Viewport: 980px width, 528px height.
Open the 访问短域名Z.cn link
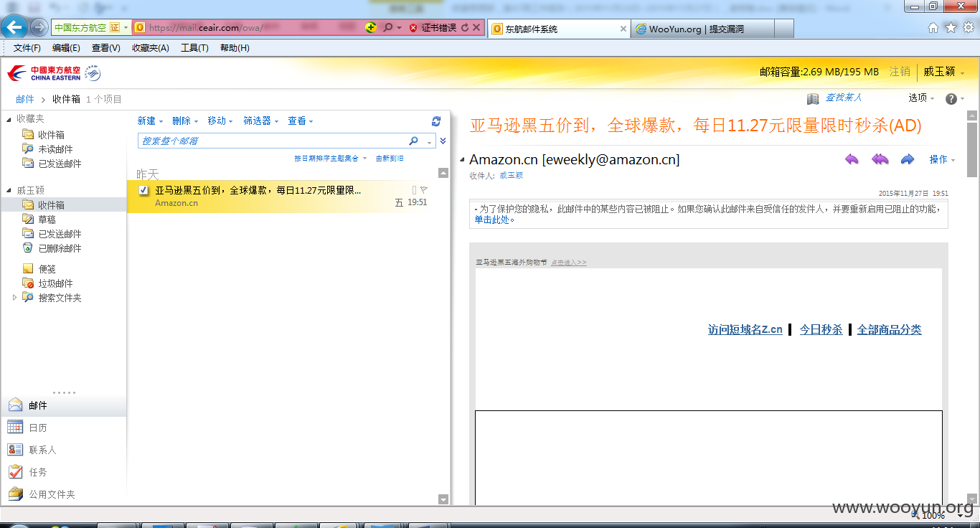[745, 330]
